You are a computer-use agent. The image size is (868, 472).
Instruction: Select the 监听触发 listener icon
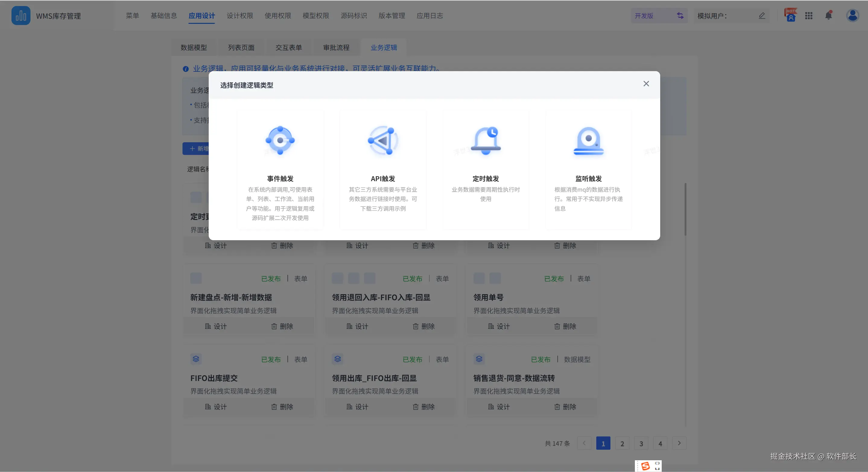coord(588,140)
